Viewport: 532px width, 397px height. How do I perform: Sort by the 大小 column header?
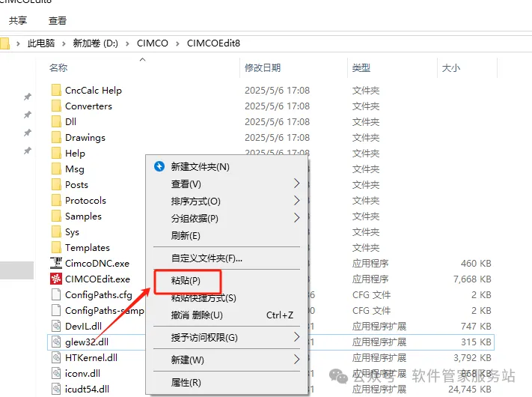(x=451, y=68)
